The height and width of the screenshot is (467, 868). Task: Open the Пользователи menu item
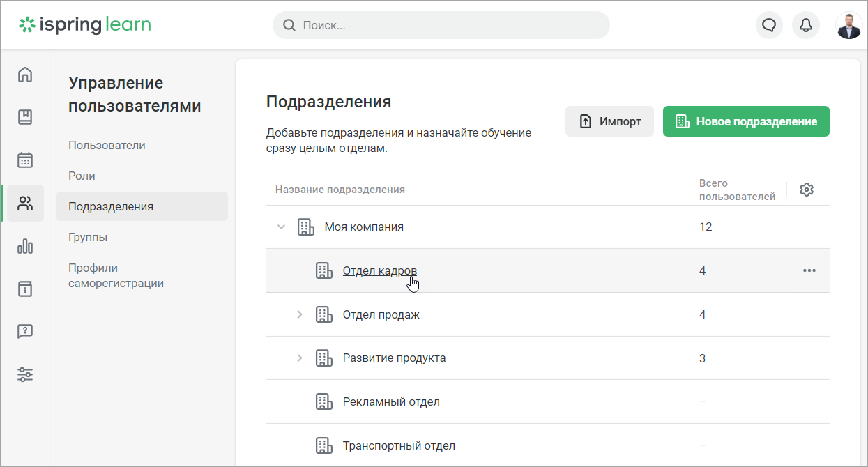point(107,145)
